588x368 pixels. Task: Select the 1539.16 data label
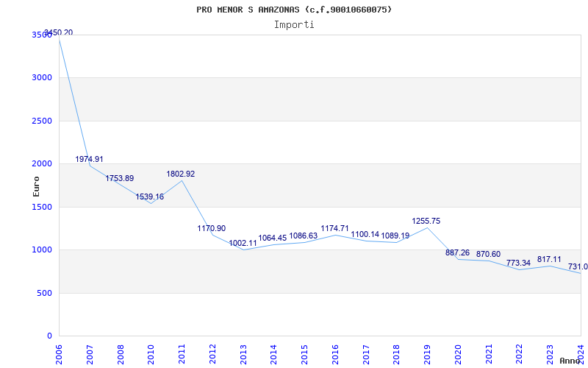(x=150, y=197)
